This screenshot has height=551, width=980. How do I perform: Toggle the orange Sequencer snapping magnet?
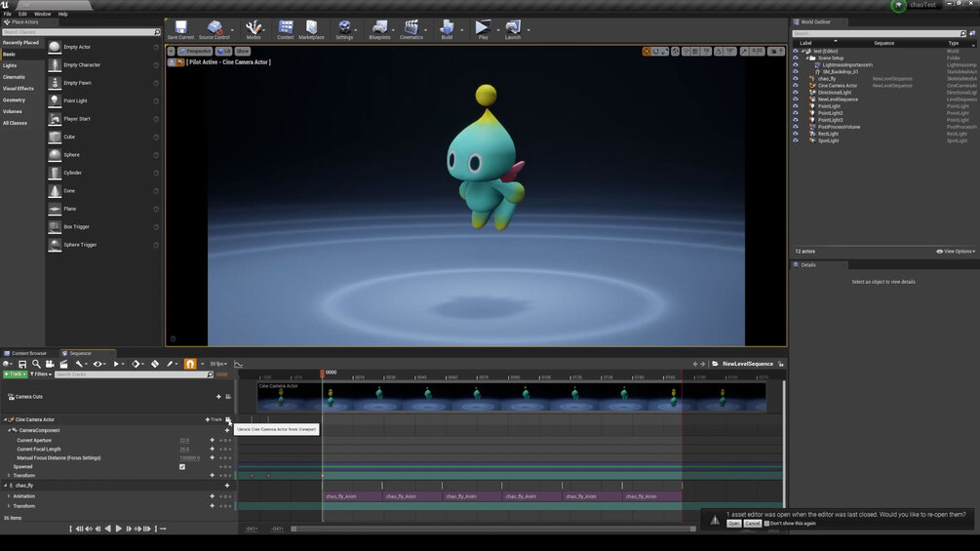click(x=190, y=364)
